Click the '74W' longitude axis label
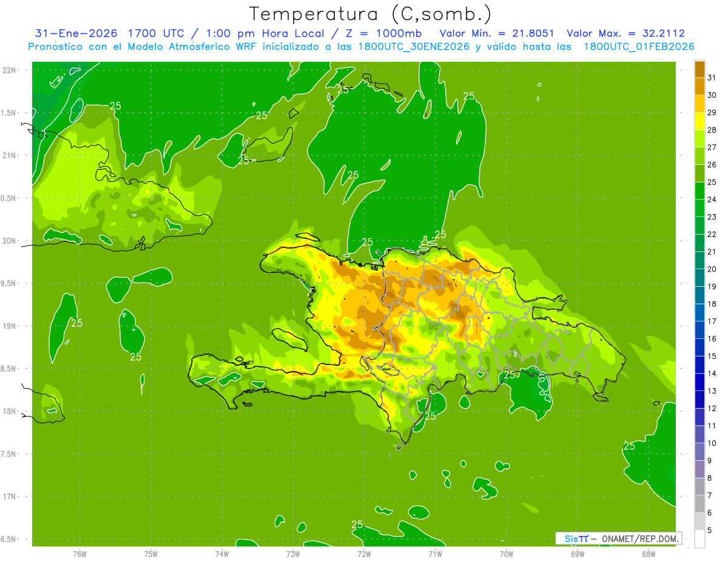This screenshot has height=562, width=728. [222, 554]
